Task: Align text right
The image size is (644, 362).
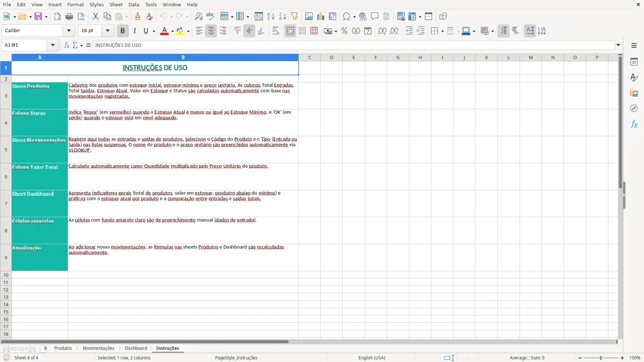Action: coord(223,31)
